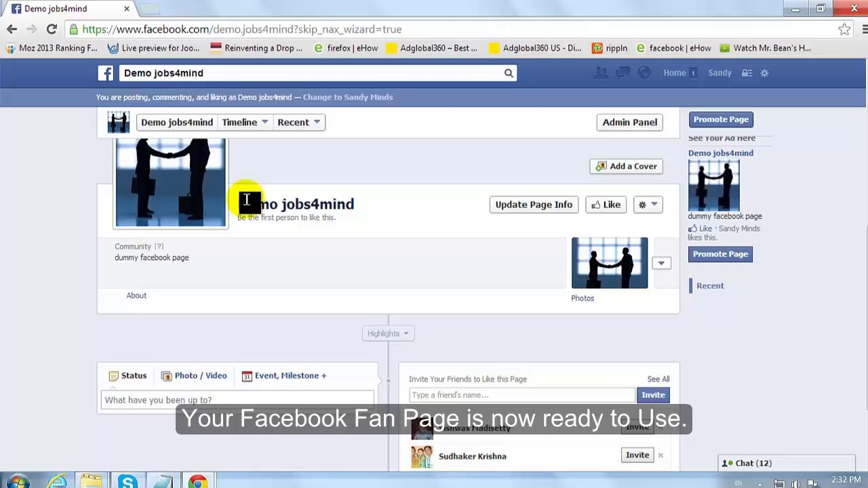
Task: Dismiss the Sudhaker Krishna suggestion
Action: pos(660,455)
